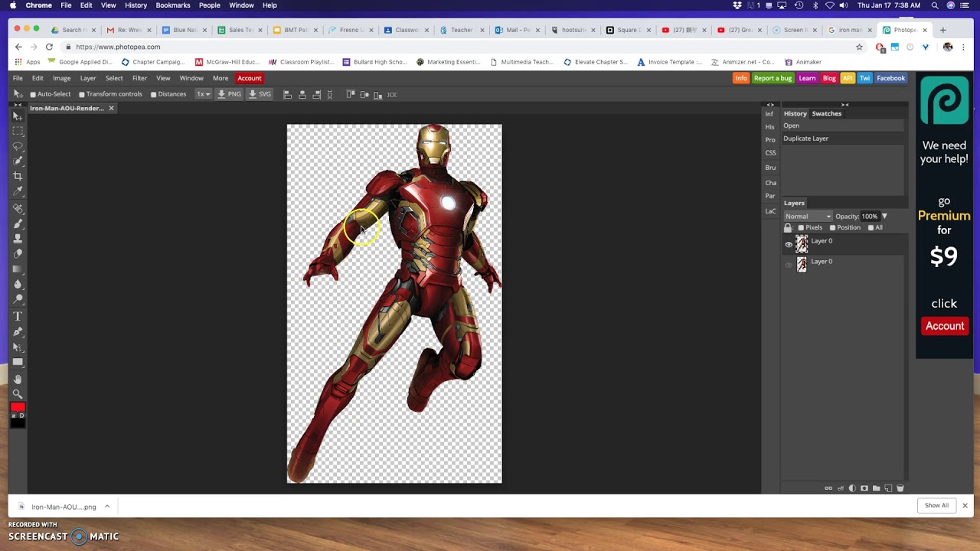Expand the Opacity slider arrow
The width and height of the screenshot is (980, 551).
tap(884, 217)
